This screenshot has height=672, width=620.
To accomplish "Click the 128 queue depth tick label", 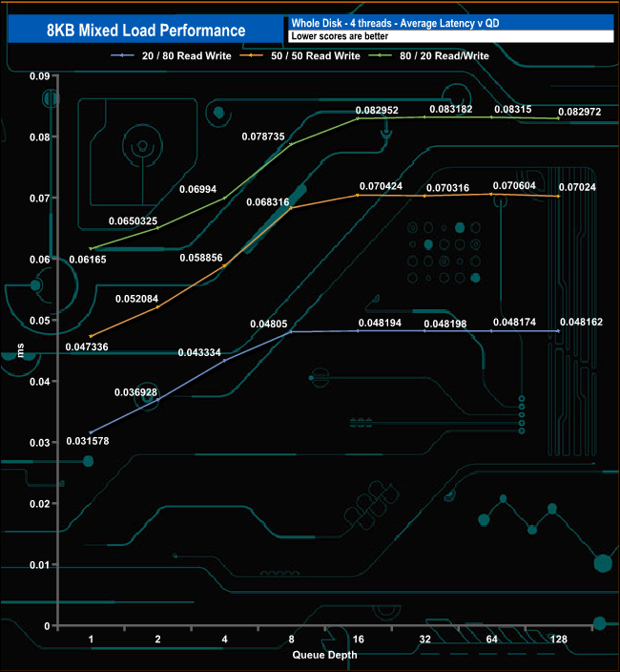I will click(x=558, y=639).
